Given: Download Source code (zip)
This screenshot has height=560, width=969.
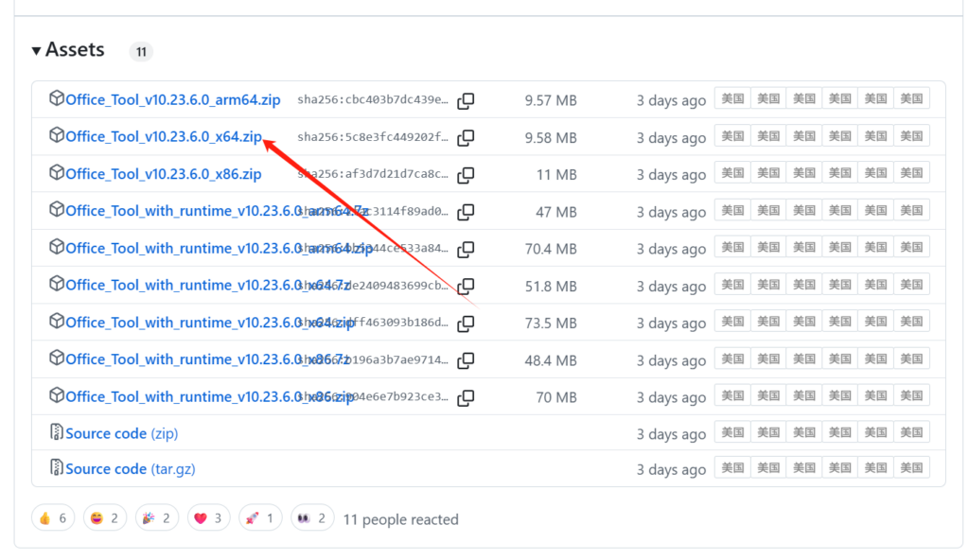Looking at the screenshot, I should coord(122,434).
